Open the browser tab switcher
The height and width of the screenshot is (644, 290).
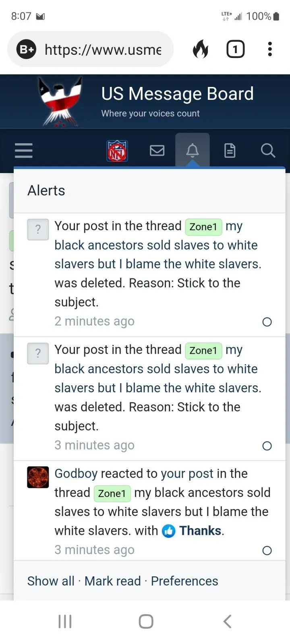(235, 50)
